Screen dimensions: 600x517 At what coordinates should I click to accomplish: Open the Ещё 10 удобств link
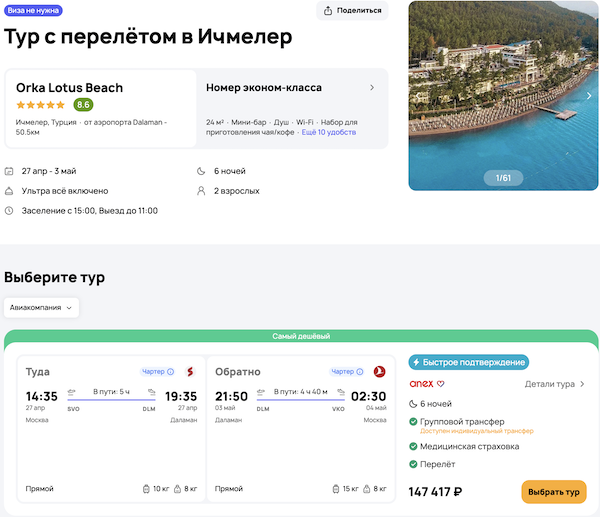[x=330, y=132]
